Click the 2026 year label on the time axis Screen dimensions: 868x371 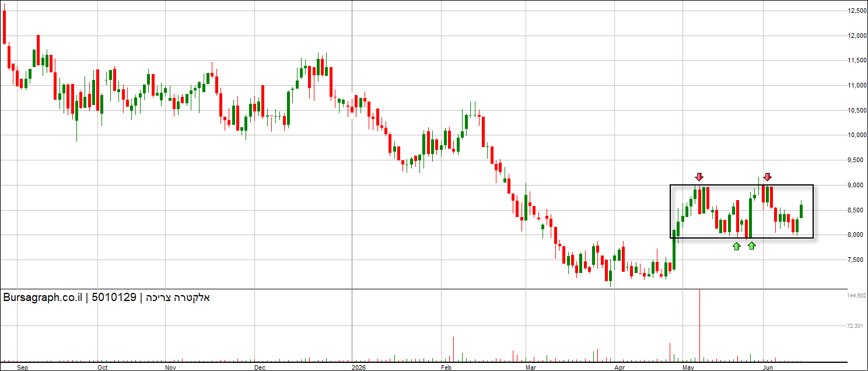click(359, 368)
